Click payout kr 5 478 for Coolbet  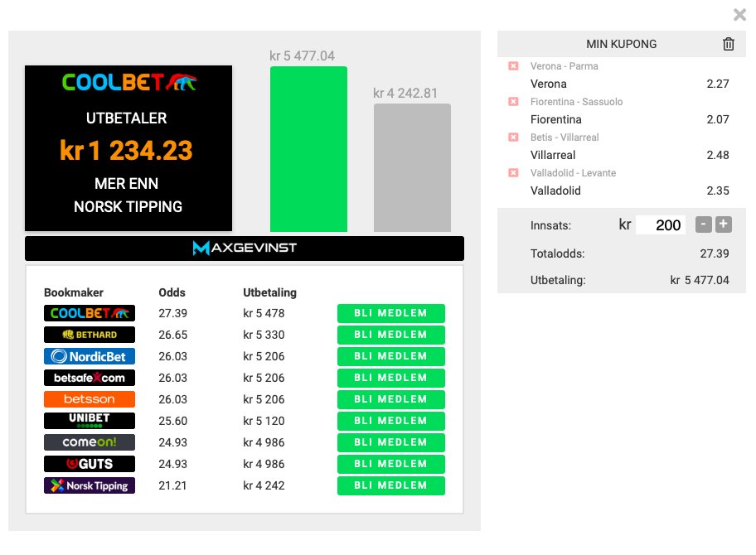click(x=264, y=313)
